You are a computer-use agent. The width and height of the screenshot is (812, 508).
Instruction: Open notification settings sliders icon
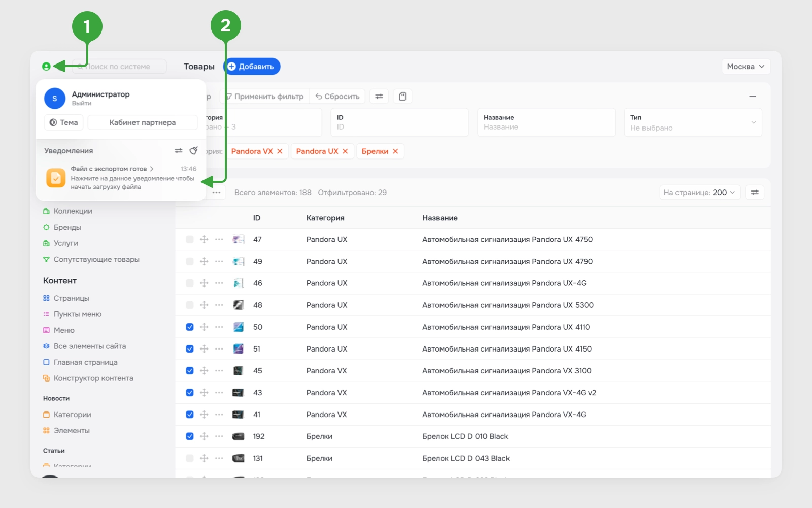179,151
